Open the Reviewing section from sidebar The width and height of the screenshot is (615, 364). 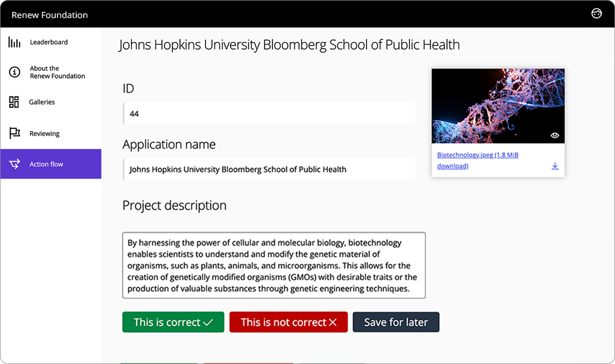(x=44, y=133)
